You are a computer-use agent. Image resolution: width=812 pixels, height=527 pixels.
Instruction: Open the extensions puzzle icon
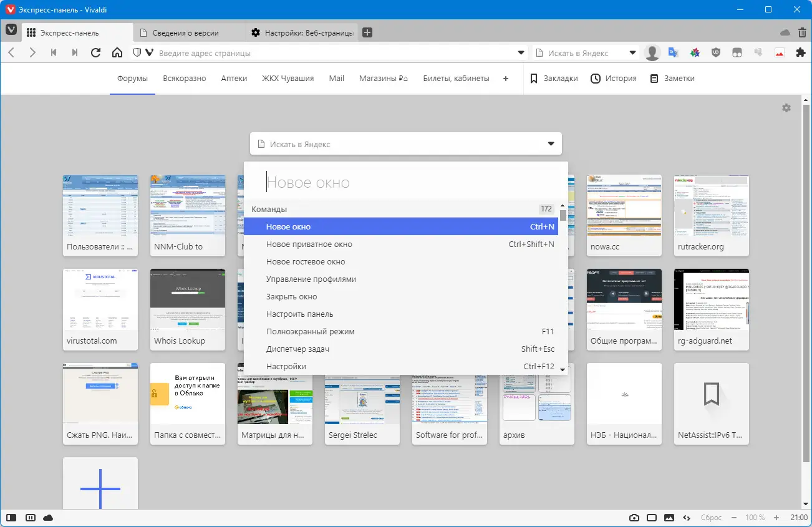[801, 53]
